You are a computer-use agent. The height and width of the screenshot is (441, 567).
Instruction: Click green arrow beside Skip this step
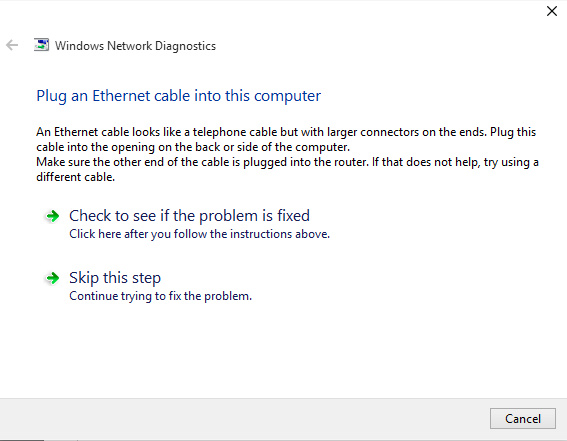(52, 278)
